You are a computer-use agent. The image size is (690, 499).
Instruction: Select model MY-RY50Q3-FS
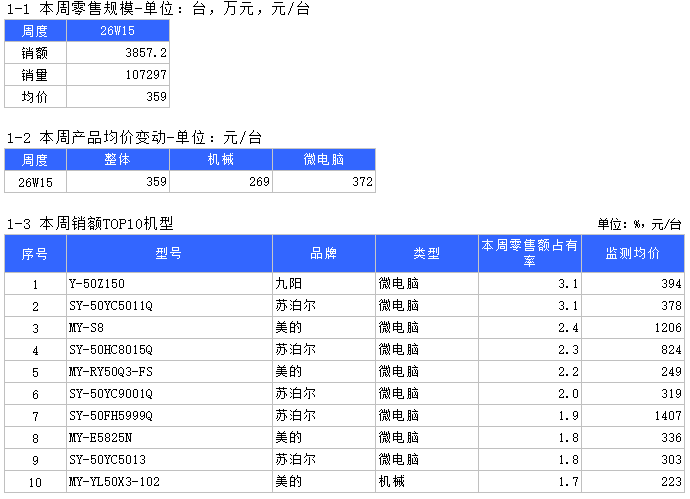pyautogui.click(x=169, y=371)
